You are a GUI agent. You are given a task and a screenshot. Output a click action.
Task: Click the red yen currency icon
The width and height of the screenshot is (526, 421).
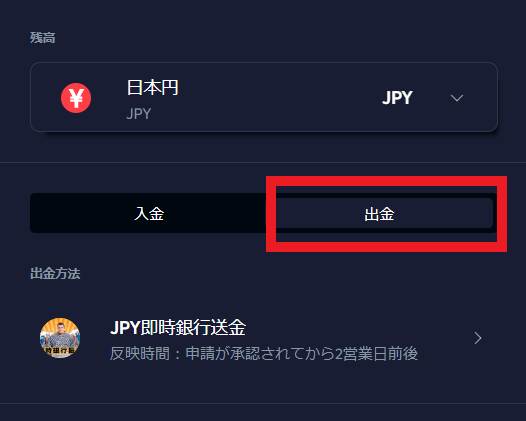(x=76, y=98)
